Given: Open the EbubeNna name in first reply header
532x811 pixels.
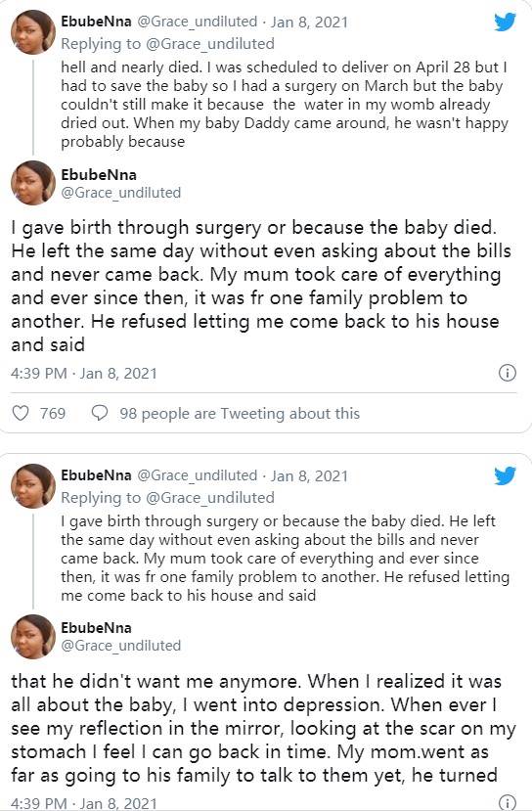Looking at the screenshot, I should coord(96,22).
